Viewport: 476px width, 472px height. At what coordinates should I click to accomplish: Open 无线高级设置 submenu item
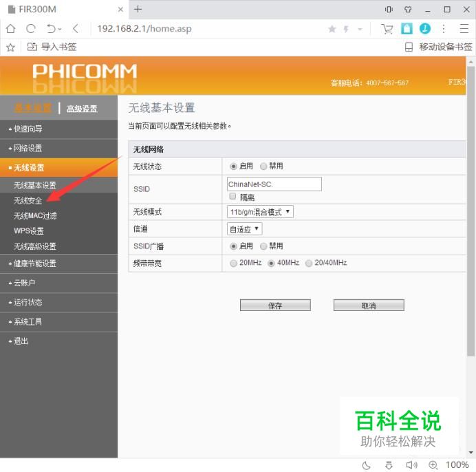35,246
